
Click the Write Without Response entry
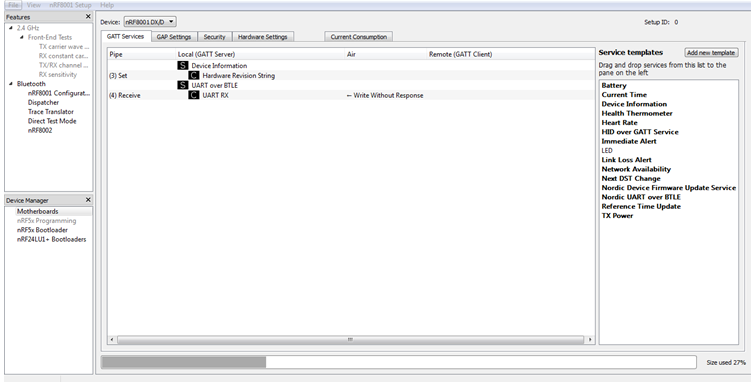tap(385, 95)
